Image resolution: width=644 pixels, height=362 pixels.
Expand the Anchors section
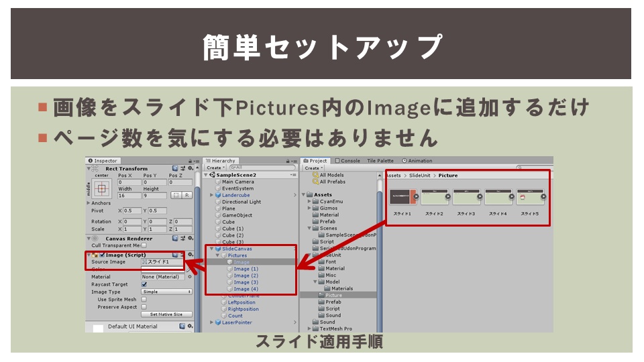tap(89, 203)
